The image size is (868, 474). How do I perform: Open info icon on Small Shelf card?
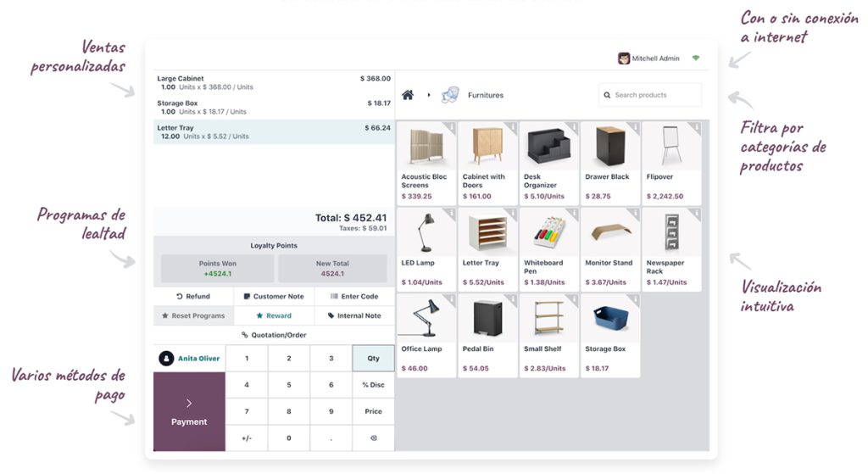(x=574, y=299)
